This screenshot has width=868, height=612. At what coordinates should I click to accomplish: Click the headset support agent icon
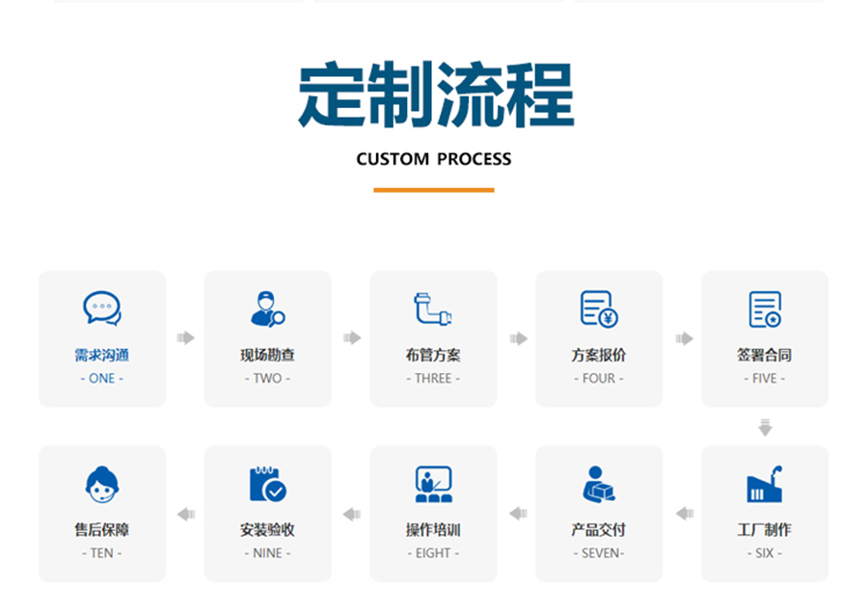point(102,484)
